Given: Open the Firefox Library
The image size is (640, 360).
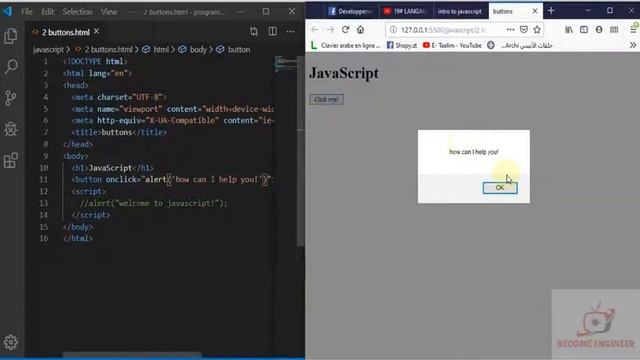Looking at the screenshot, I should [x=569, y=30].
